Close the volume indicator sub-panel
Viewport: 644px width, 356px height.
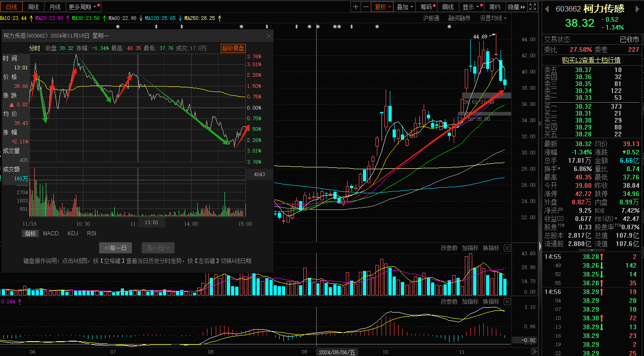(x=507, y=248)
